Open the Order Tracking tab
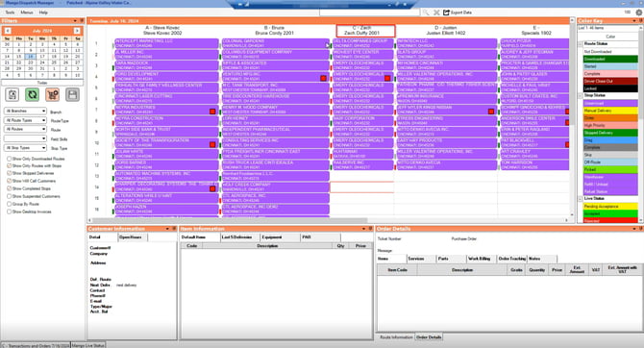Screen dimensions: 644x348 511,259
